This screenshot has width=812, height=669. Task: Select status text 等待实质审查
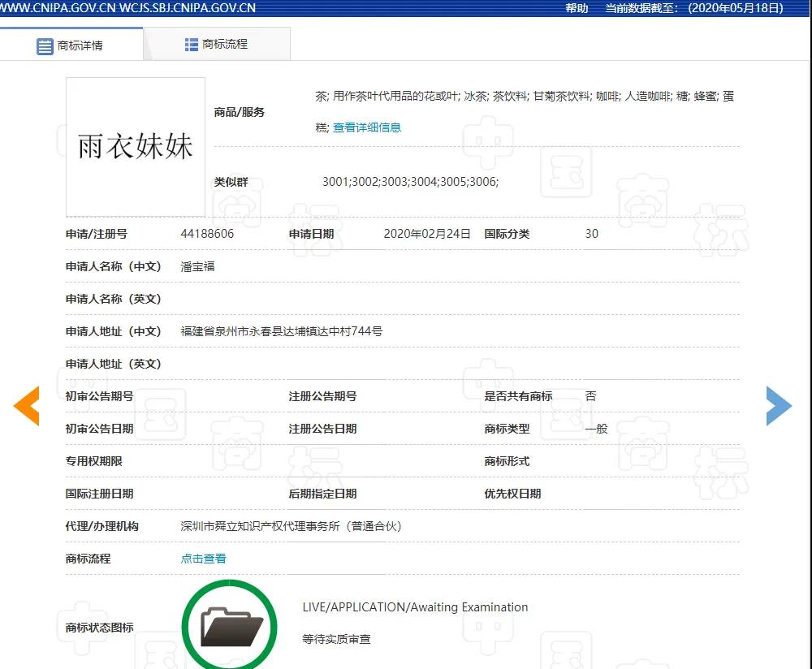tap(336, 640)
